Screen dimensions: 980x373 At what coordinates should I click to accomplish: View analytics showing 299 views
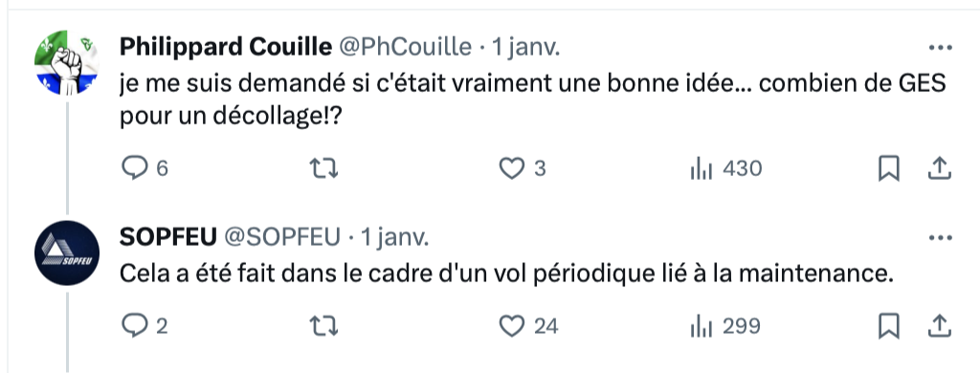pyautogui.click(x=725, y=326)
